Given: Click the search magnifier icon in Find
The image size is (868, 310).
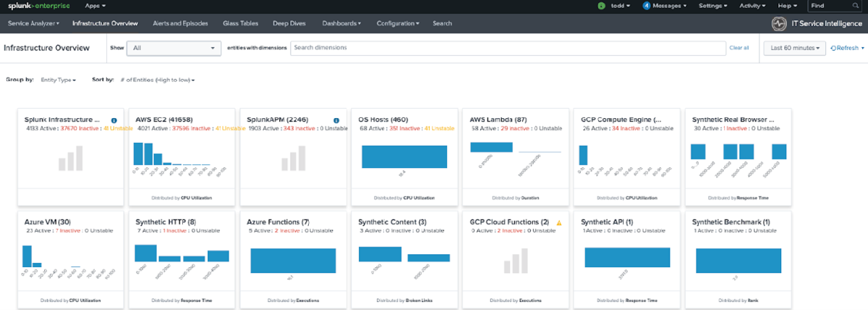Looking at the screenshot, I should coord(861,6).
